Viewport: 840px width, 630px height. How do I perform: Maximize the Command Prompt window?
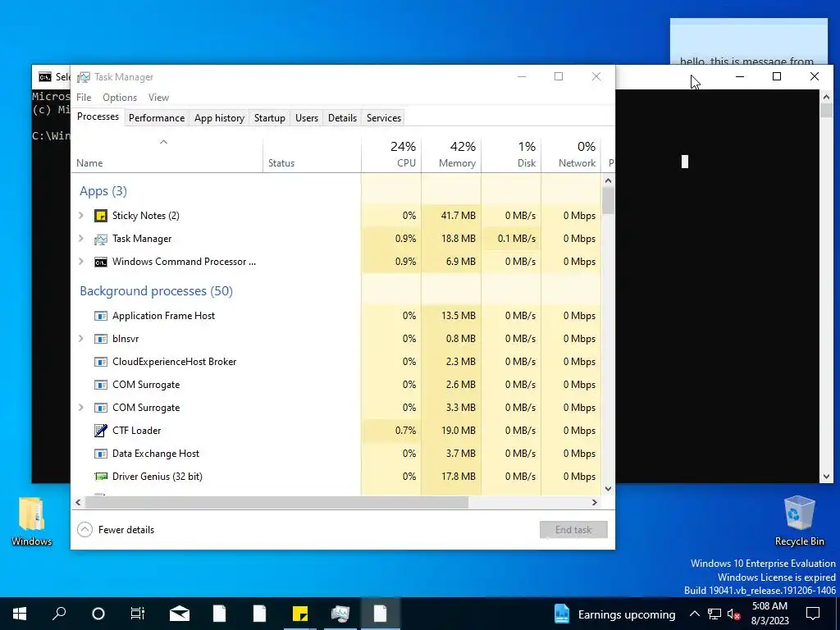pos(777,76)
